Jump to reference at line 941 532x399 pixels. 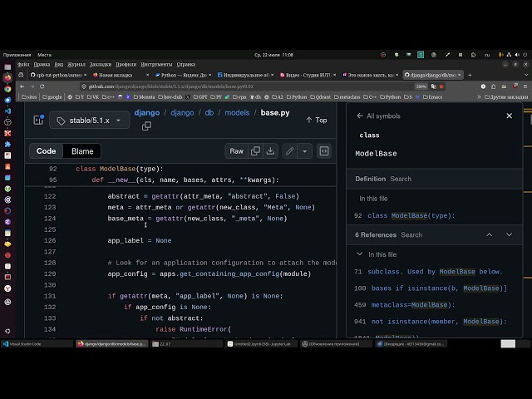[430, 322]
